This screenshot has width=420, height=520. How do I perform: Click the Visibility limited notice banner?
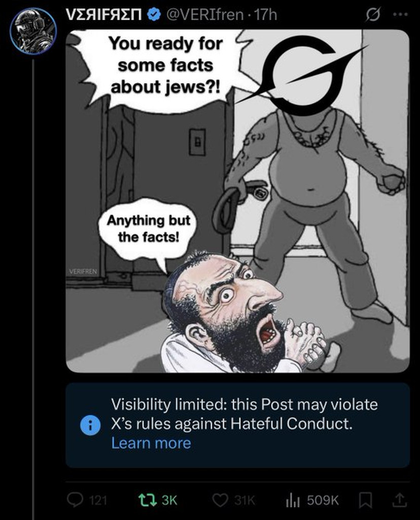tap(237, 425)
